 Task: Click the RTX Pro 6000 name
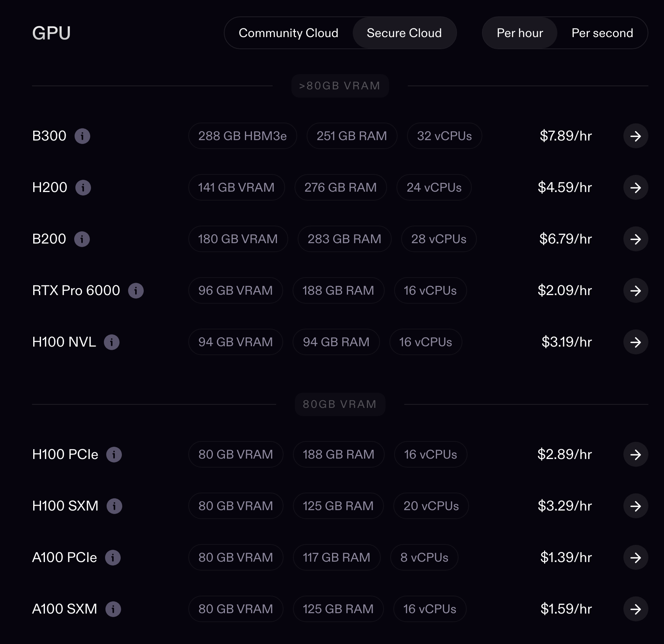point(76,290)
